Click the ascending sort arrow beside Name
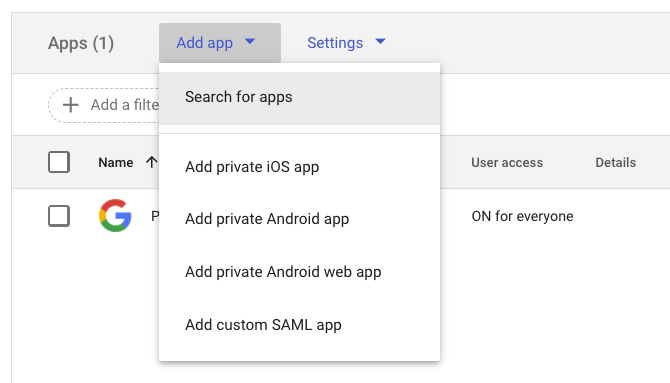This screenshot has height=383, width=670. pyautogui.click(x=151, y=162)
